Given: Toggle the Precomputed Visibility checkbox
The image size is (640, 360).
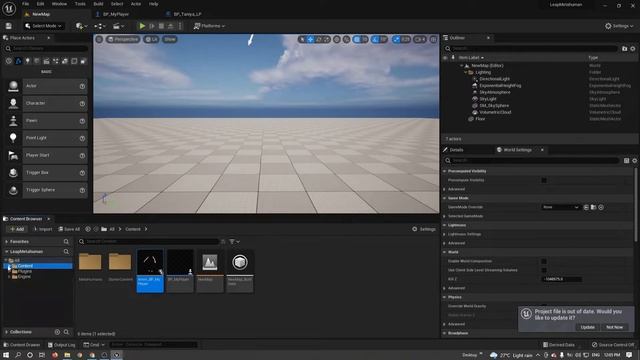Looking at the screenshot, I should pyautogui.click(x=544, y=180).
